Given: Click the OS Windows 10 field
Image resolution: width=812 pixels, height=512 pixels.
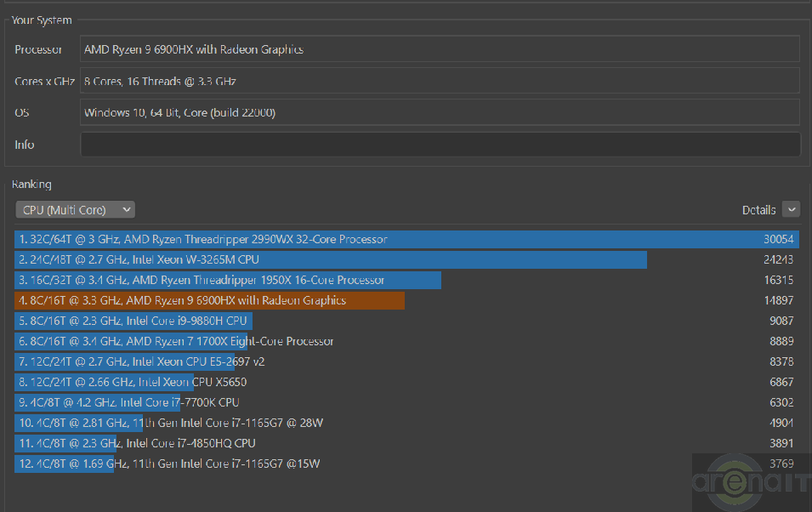Looking at the screenshot, I should click(x=440, y=112).
